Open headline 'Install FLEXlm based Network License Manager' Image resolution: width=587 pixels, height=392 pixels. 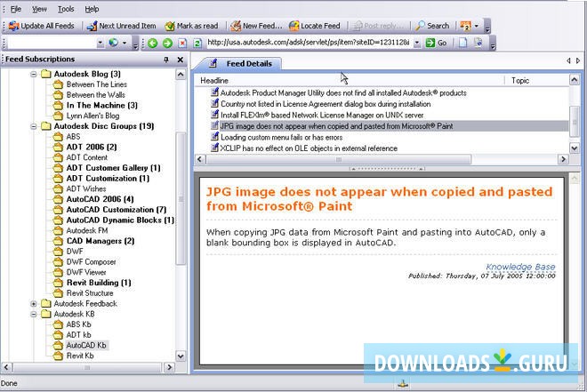322,116
